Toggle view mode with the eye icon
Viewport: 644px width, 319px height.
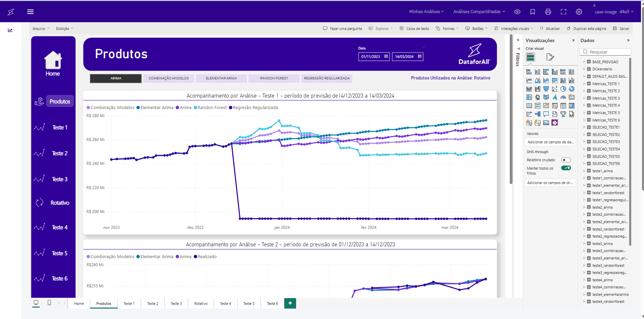pos(517,12)
